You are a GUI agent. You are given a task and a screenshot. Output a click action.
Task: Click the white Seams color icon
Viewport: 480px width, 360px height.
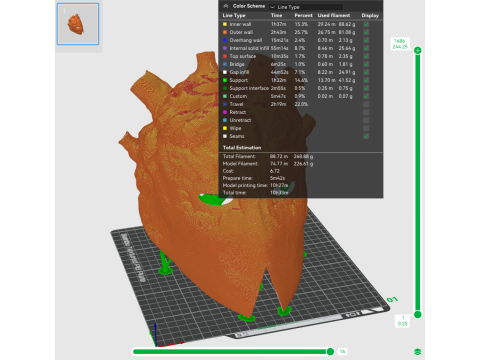point(225,136)
